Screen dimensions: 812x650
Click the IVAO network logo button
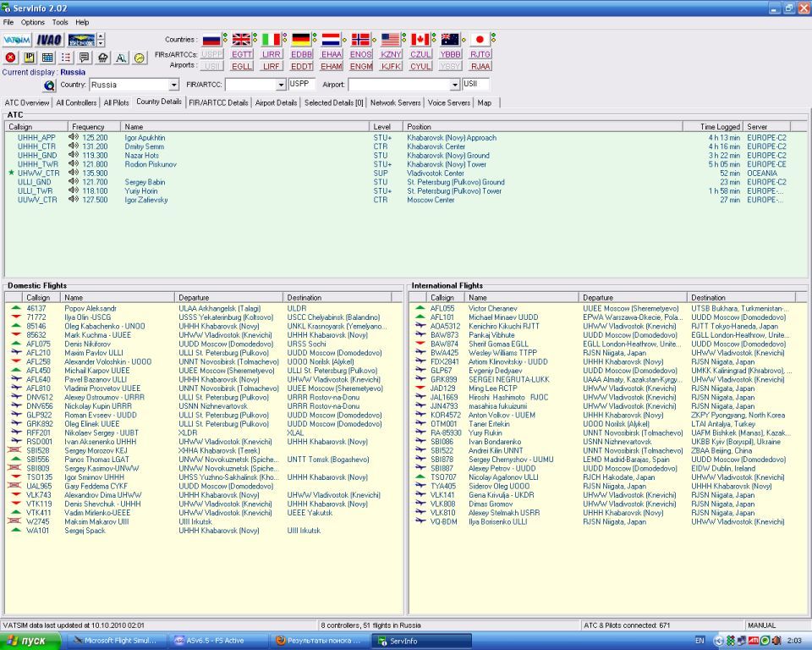click(x=49, y=40)
